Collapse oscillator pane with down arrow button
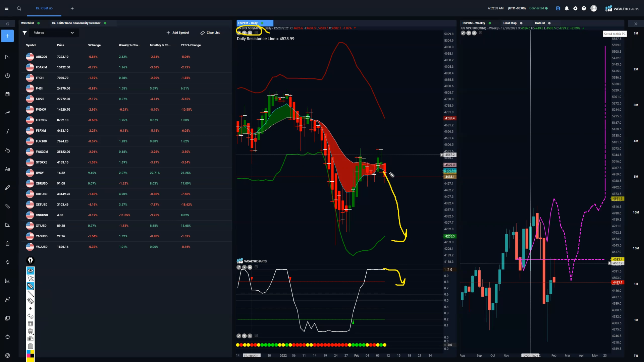The width and height of the screenshot is (644, 362). click(x=244, y=267)
